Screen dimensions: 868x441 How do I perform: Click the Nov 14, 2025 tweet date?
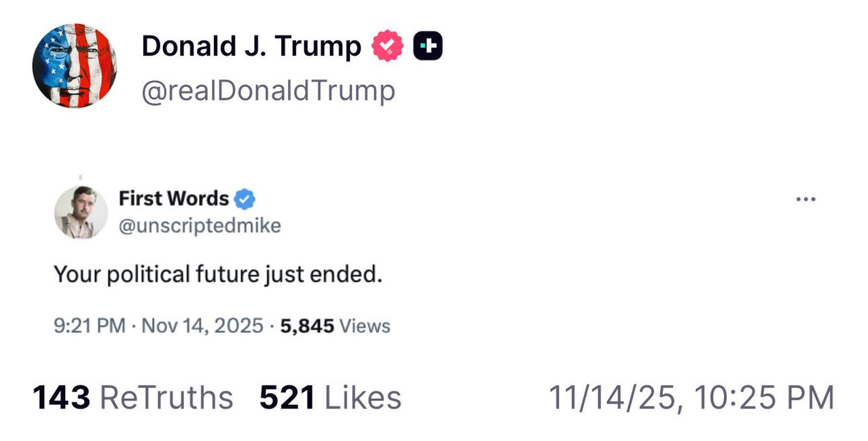click(201, 326)
